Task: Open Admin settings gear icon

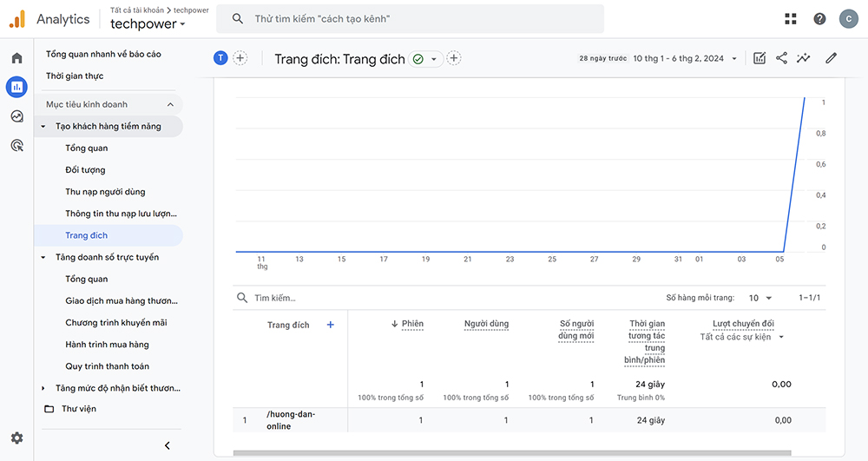Action: [x=16, y=438]
